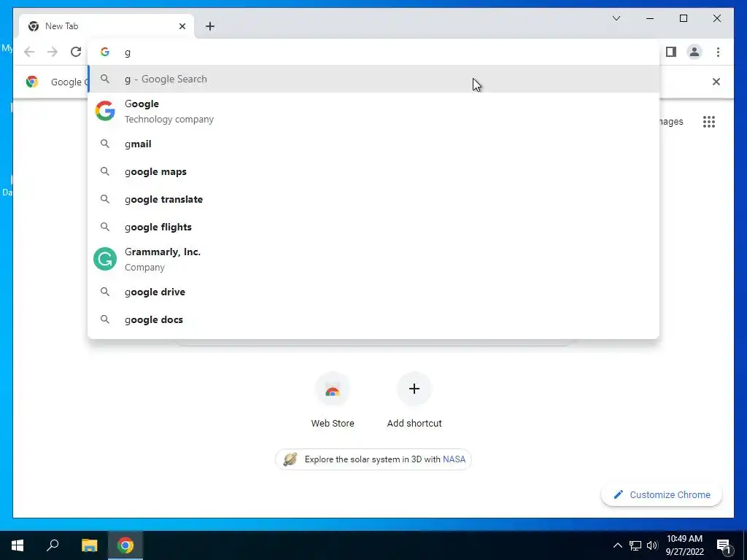Click the Chrome icon in infobar

tap(32, 82)
